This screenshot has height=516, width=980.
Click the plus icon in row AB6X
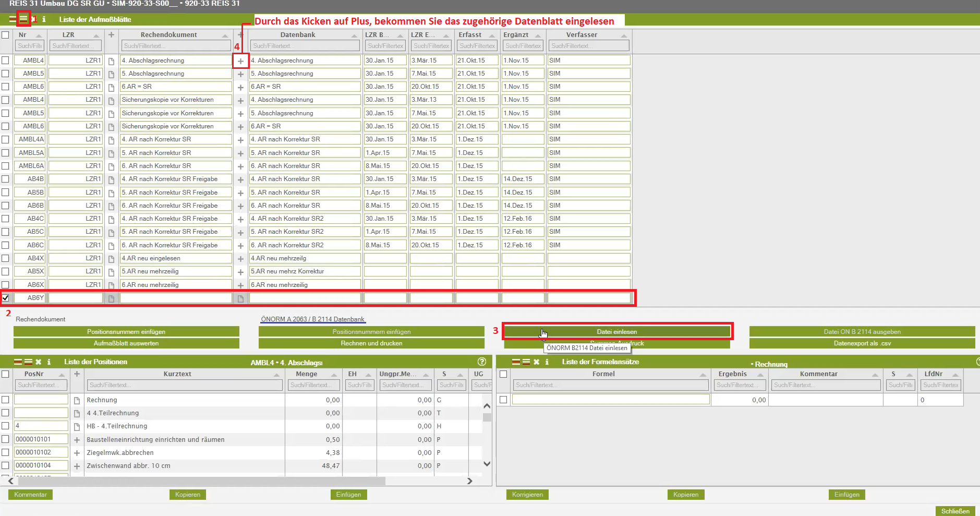[x=240, y=285]
